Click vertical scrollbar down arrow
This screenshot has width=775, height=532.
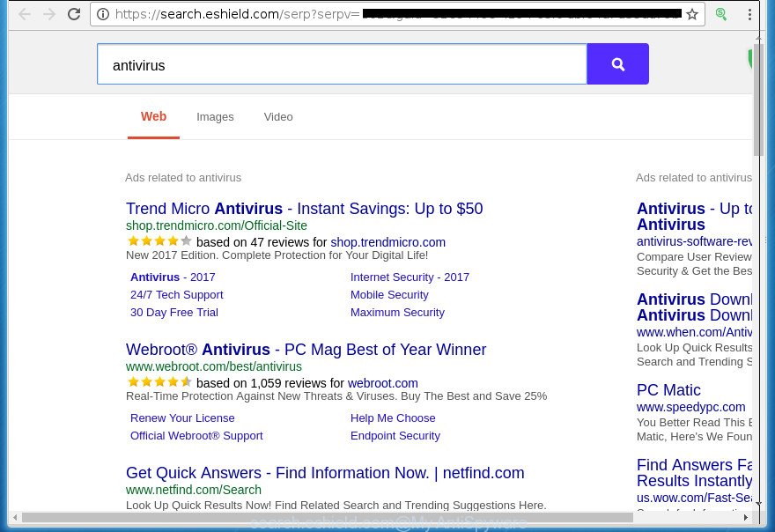click(x=758, y=504)
